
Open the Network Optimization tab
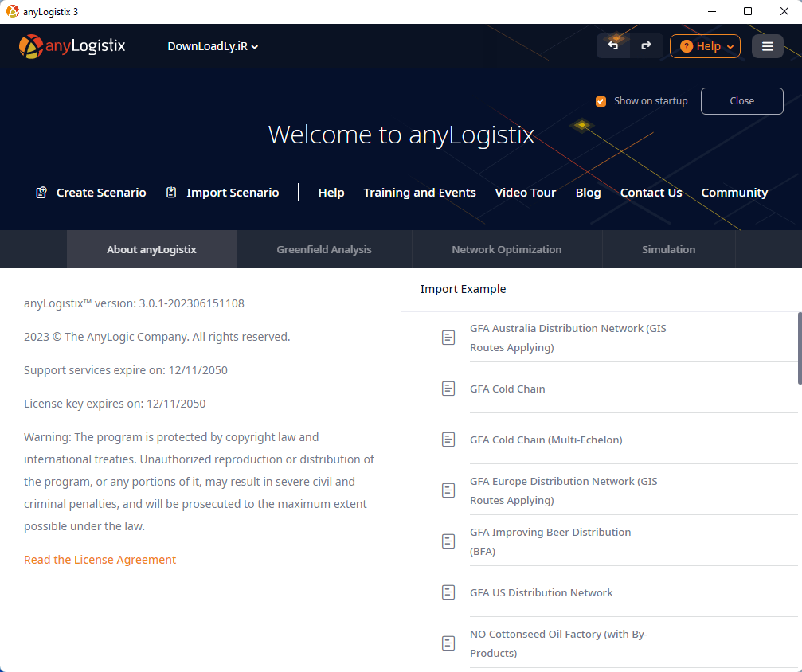tap(507, 249)
